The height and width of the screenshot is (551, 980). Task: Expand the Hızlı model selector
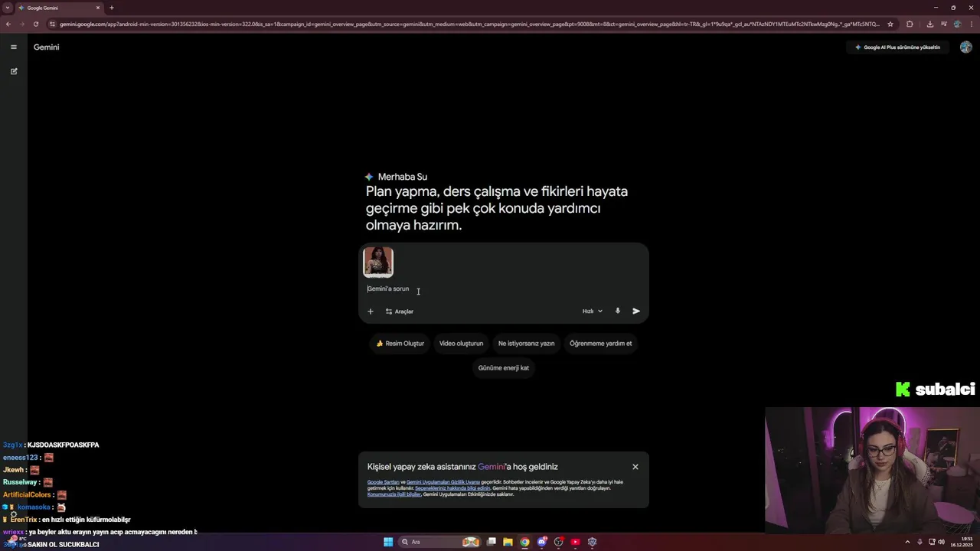pyautogui.click(x=593, y=311)
